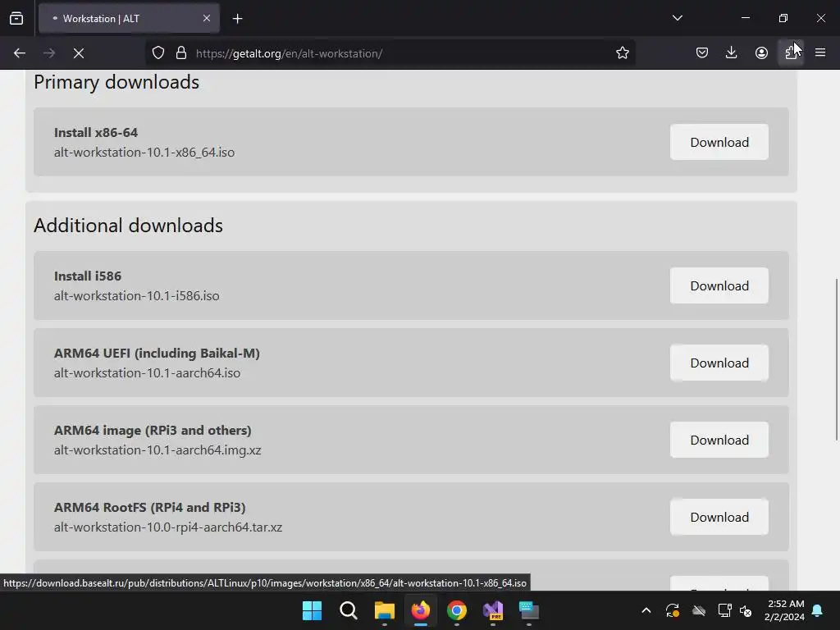This screenshot has height=630, width=840.
Task: Click alt-workstation-10.0-rpi4-aarch64.tar.xz filename text
Action: point(167,527)
